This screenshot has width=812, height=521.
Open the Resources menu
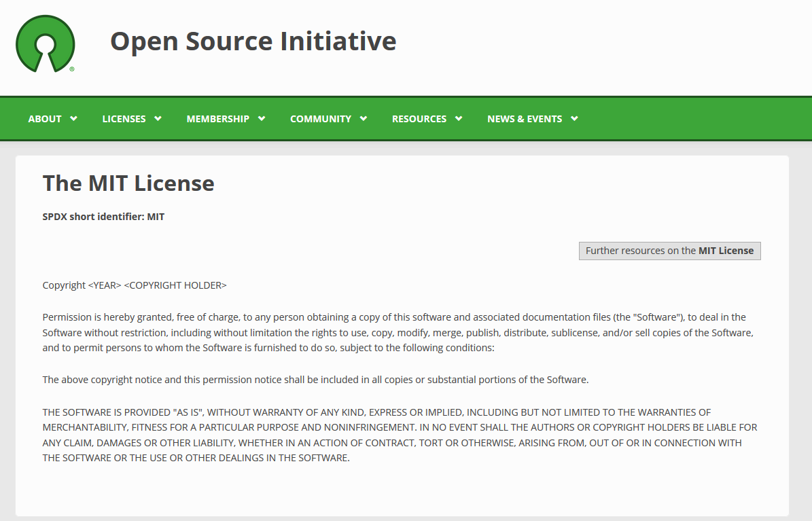pyautogui.click(x=419, y=119)
